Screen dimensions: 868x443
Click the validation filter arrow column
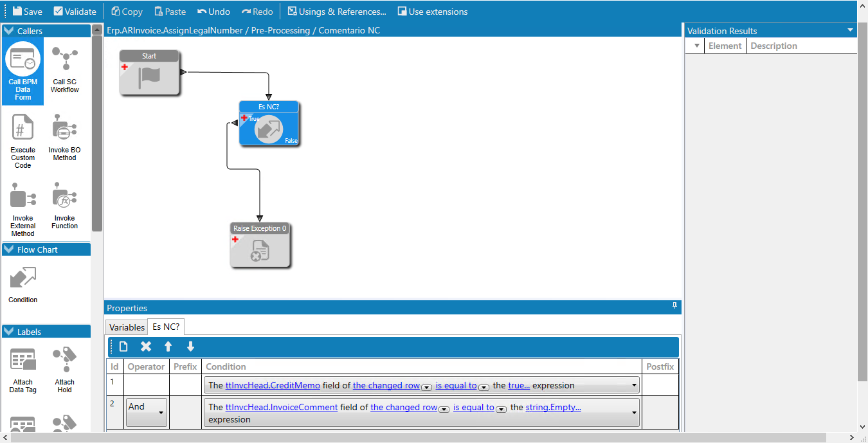pyautogui.click(x=696, y=46)
